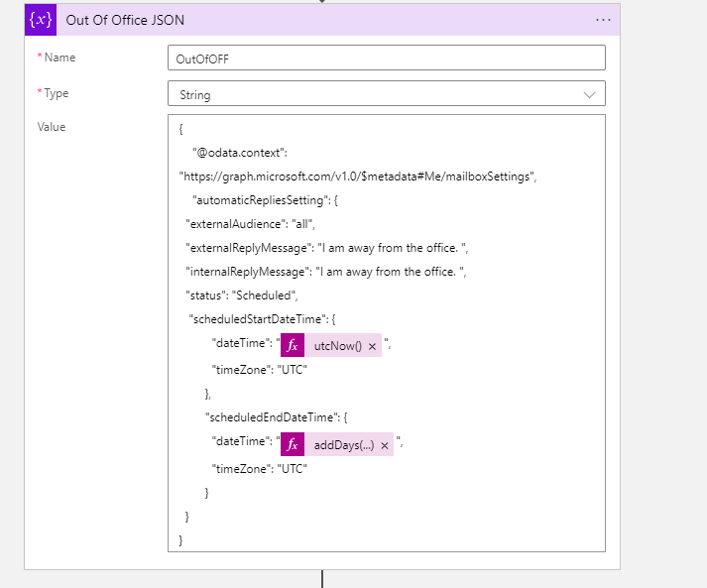Remove the addDays(...) expression token
Image resolution: width=707 pixels, height=588 pixels.
click(x=384, y=444)
